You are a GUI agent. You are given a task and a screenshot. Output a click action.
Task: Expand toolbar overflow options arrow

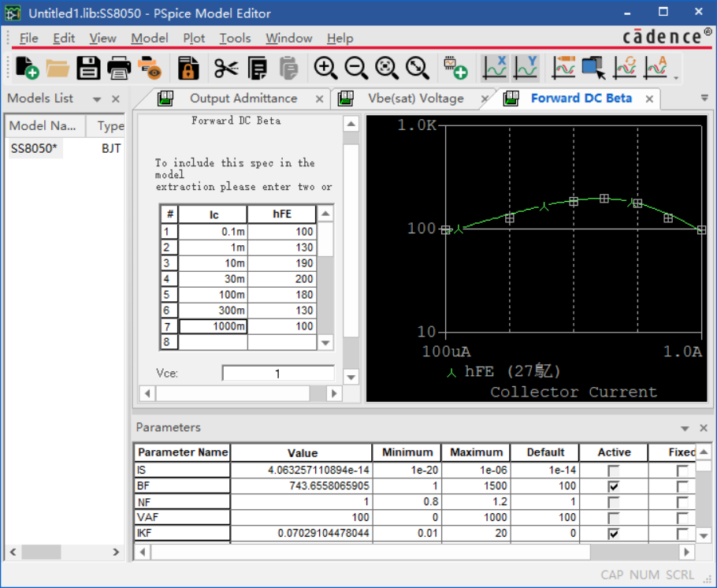pyautogui.click(x=676, y=78)
